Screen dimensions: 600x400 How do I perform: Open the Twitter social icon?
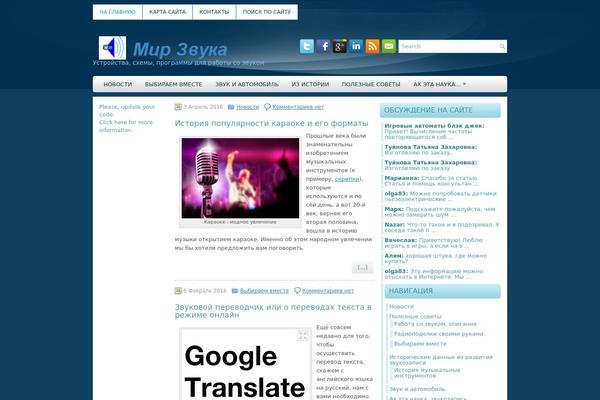point(307,46)
